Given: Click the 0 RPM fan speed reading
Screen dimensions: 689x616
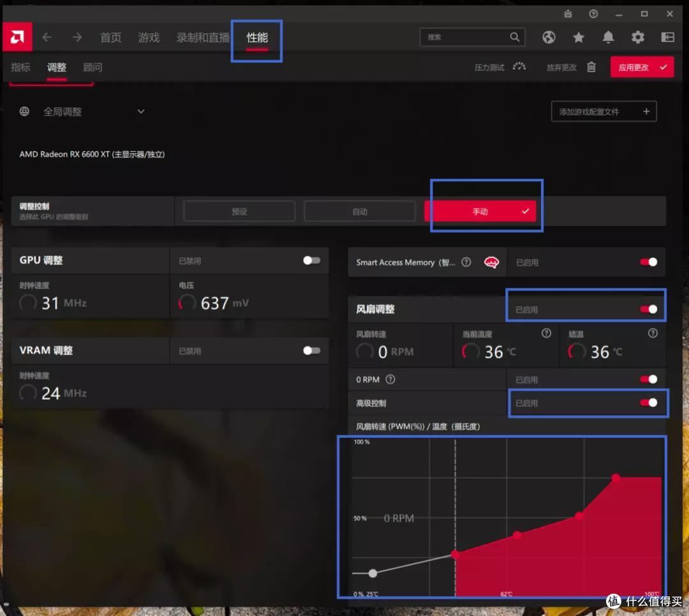Looking at the screenshot, I should click(x=396, y=352).
